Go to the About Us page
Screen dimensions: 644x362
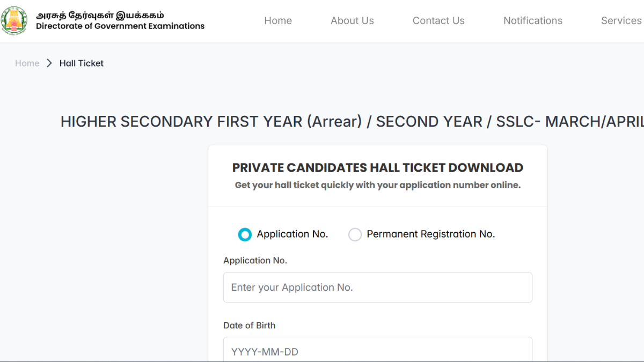click(x=352, y=20)
